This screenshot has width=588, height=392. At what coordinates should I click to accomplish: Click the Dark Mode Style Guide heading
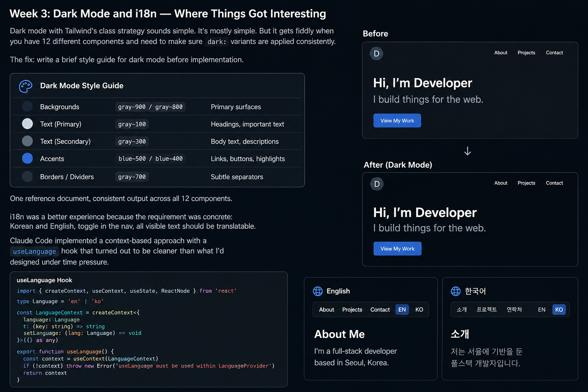click(x=82, y=86)
